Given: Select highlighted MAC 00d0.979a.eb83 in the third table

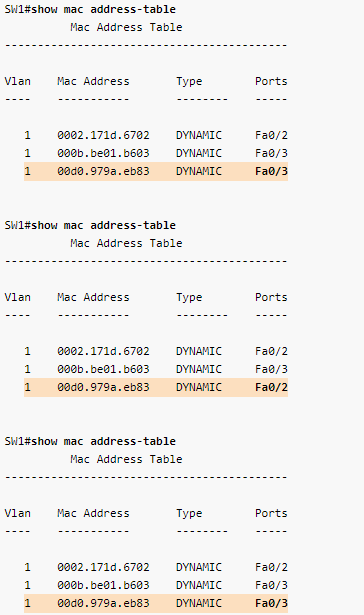Looking at the screenshot, I should click(103, 603).
